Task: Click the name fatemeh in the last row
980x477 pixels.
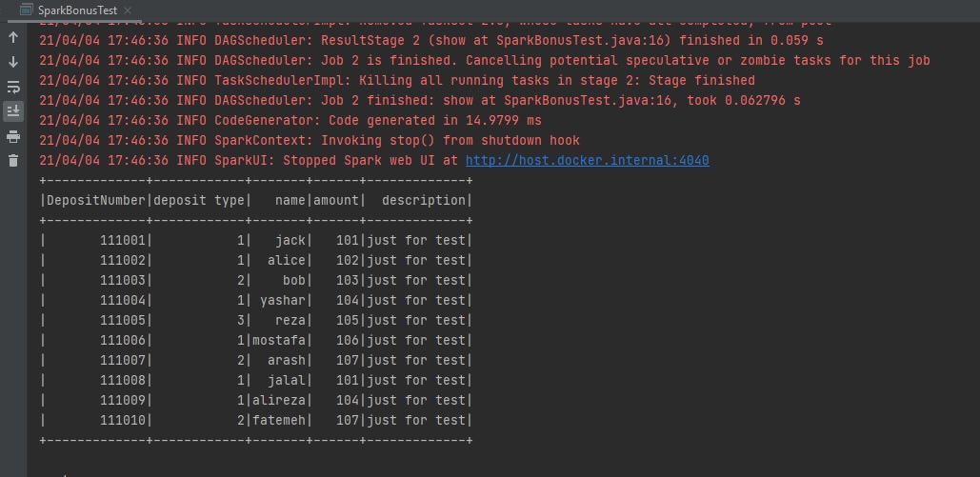Action: click(279, 420)
